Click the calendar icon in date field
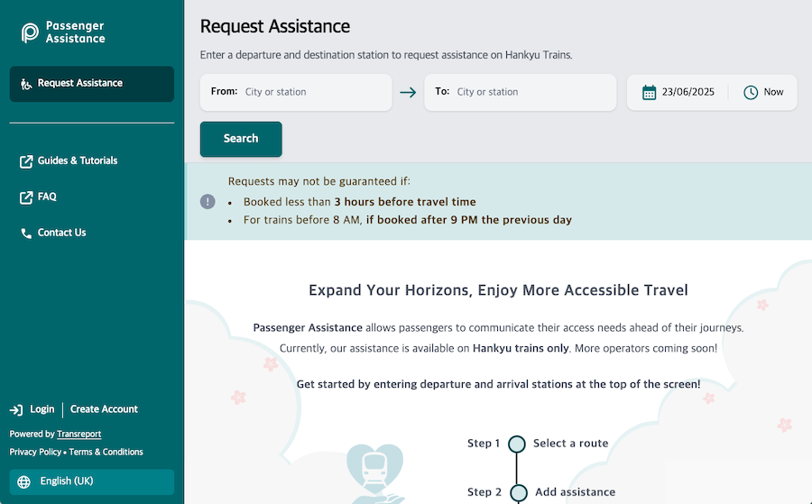This screenshot has width=812, height=504. coord(649,92)
